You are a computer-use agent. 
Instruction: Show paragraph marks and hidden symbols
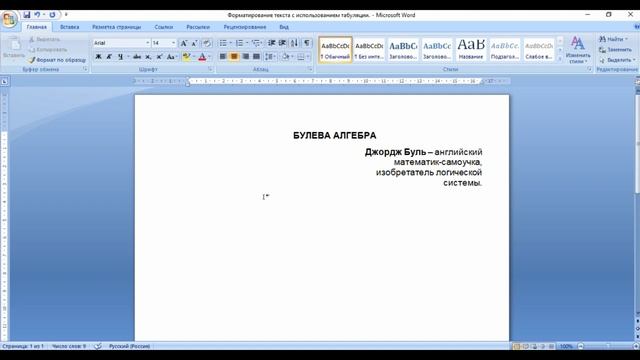click(x=307, y=43)
